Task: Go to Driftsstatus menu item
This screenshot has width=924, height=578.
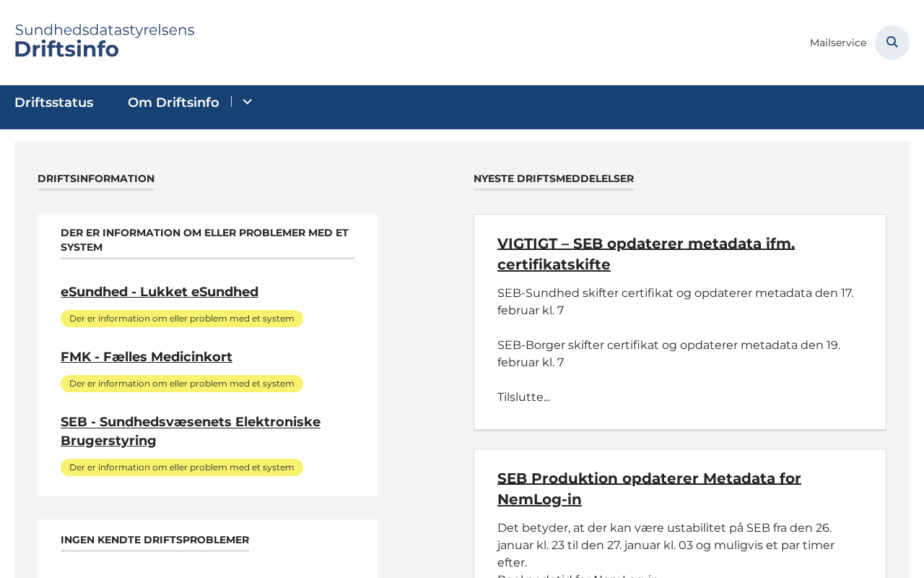Action: pos(54,103)
